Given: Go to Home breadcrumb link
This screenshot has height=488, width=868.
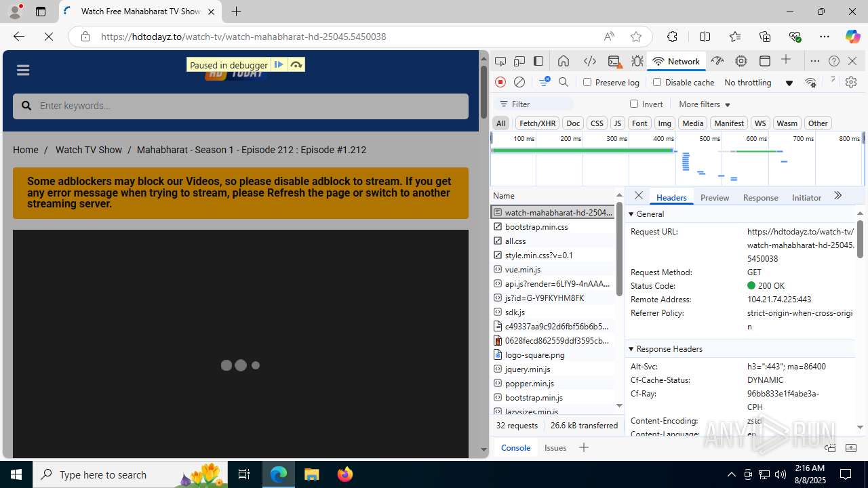Looking at the screenshot, I should [26, 150].
